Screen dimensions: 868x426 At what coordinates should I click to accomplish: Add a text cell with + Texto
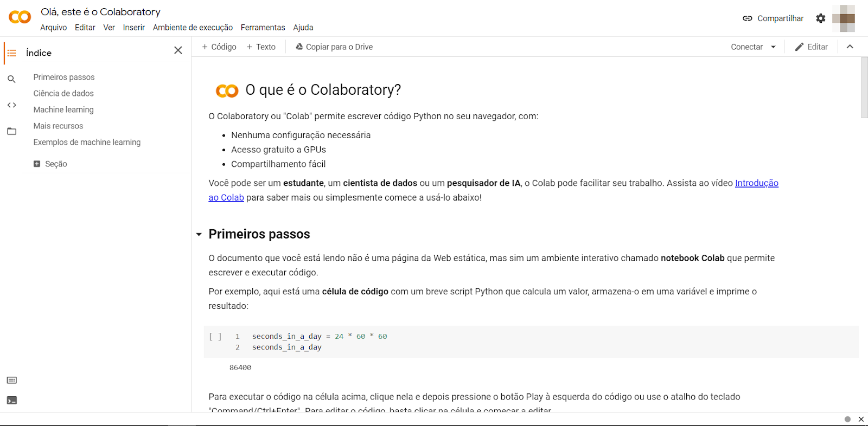coord(261,47)
